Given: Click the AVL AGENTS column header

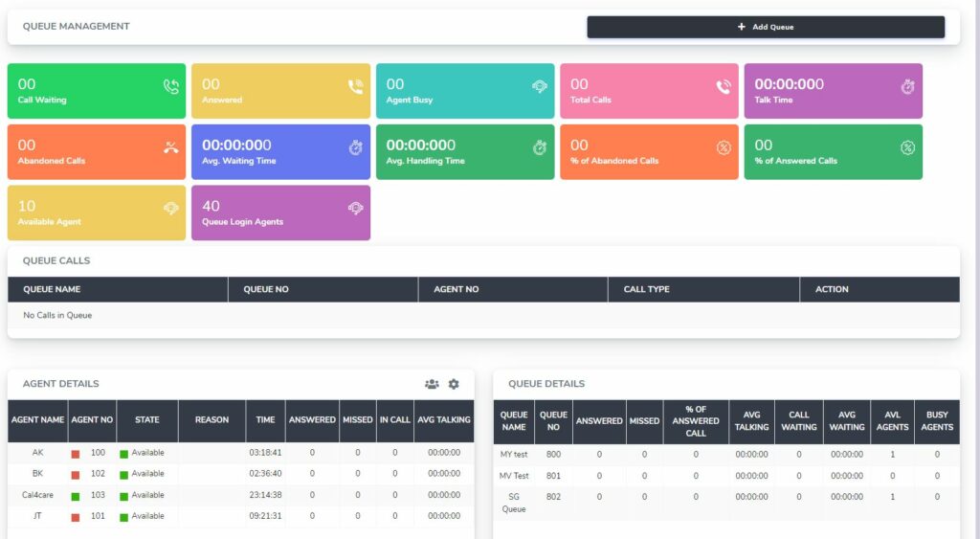Looking at the screenshot, I should click(892, 421).
